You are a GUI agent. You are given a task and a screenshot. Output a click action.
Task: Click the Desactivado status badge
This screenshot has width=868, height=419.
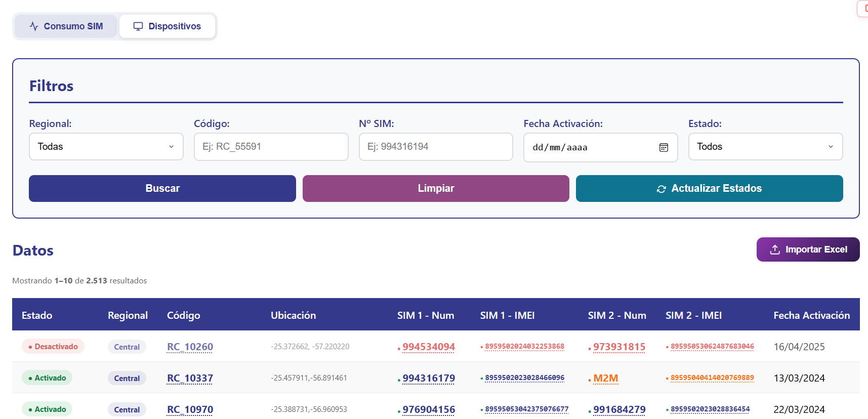point(53,347)
